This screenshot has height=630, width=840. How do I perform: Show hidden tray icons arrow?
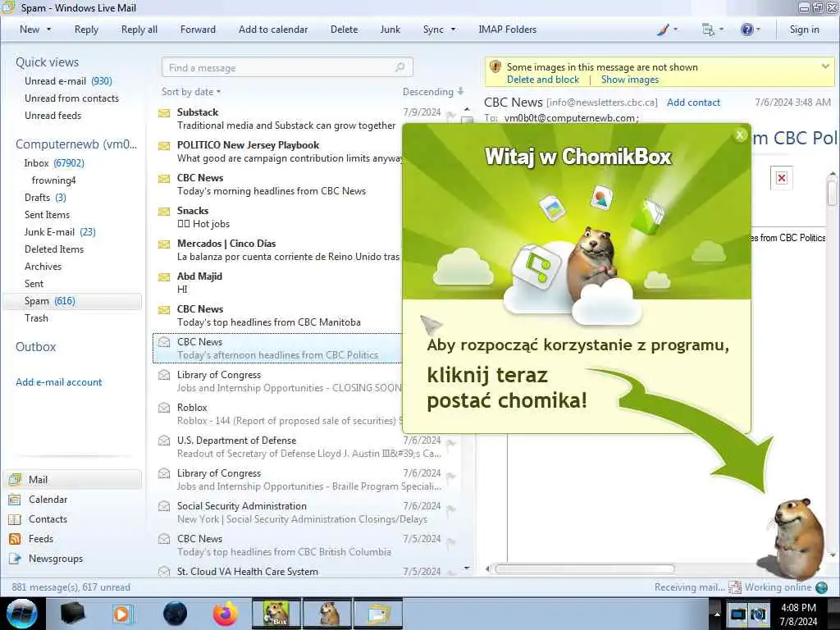[717, 614]
